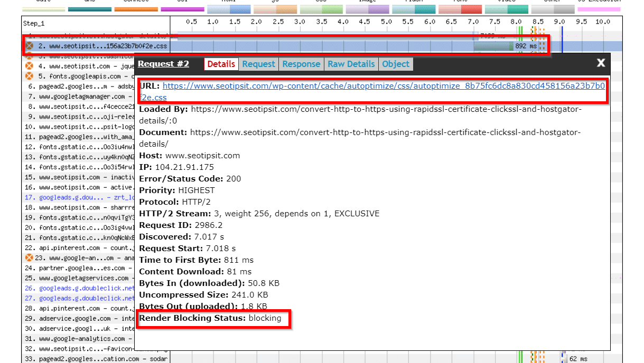Select the Raw Details tab
This screenshot has height=363, width=644.
coord(351,64)
